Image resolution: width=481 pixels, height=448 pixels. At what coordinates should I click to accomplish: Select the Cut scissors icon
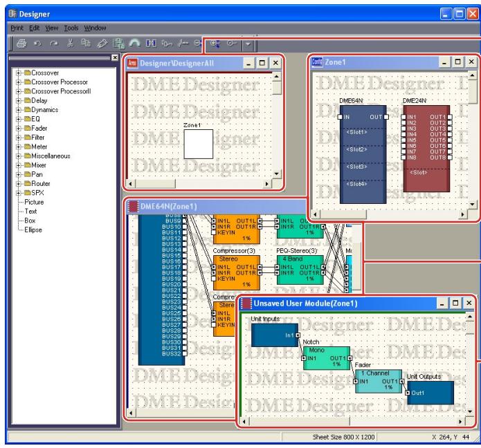[x=71, y=43]
